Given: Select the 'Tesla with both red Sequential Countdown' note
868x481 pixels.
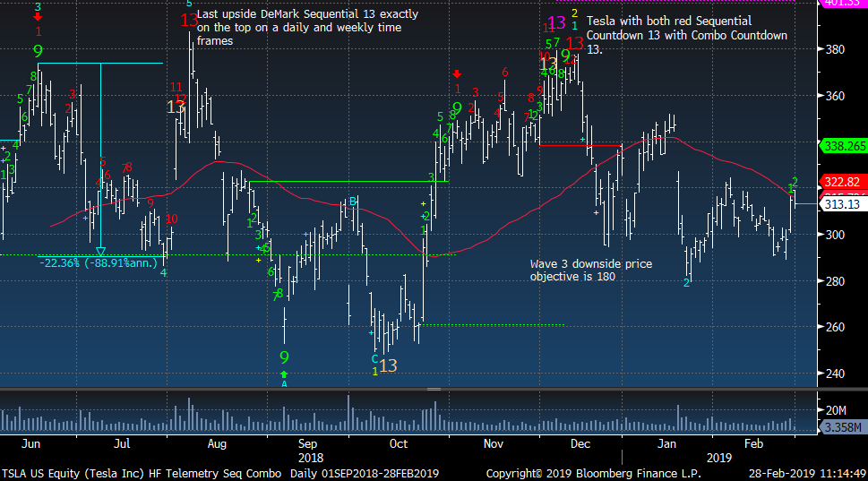Looking at the screenshot, I should (x=686, y=35).
